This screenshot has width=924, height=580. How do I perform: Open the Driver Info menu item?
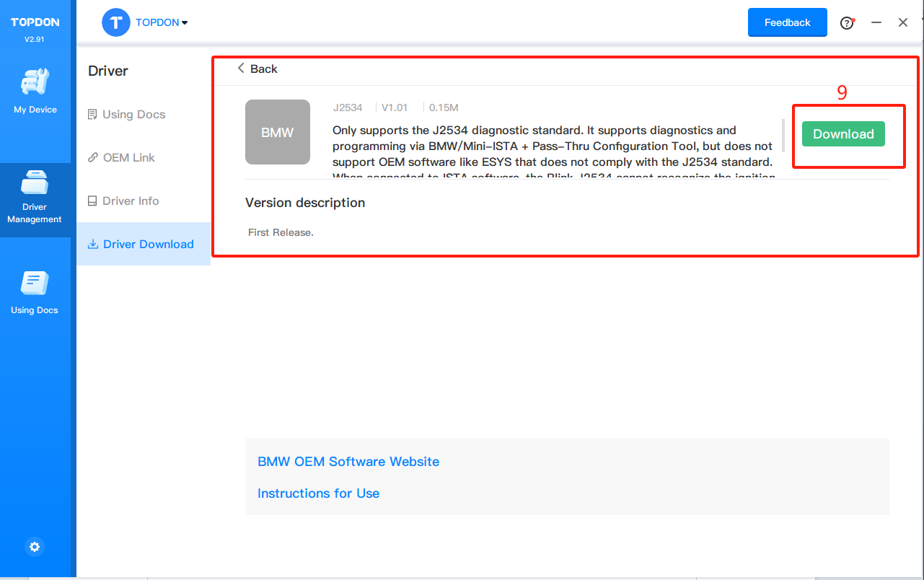tap(123, 201)
